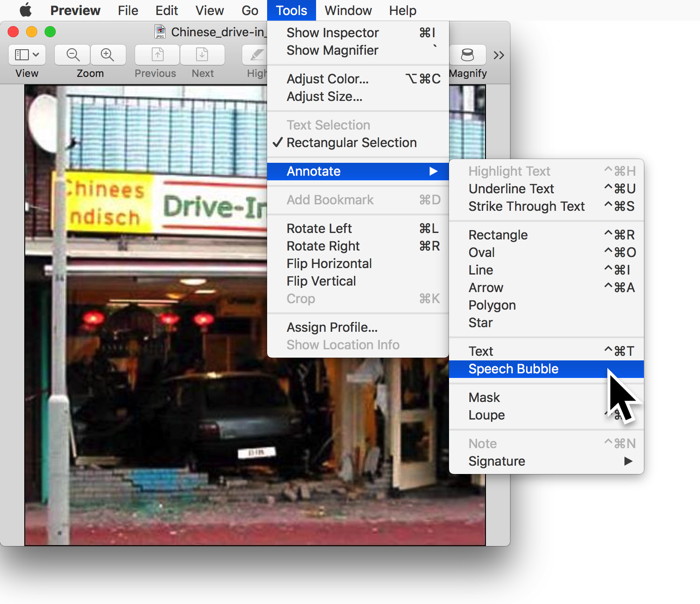Viewport: 700px width, 604px height.
Task: Choose Underline Text annotation
Action: tap(546, 189)
